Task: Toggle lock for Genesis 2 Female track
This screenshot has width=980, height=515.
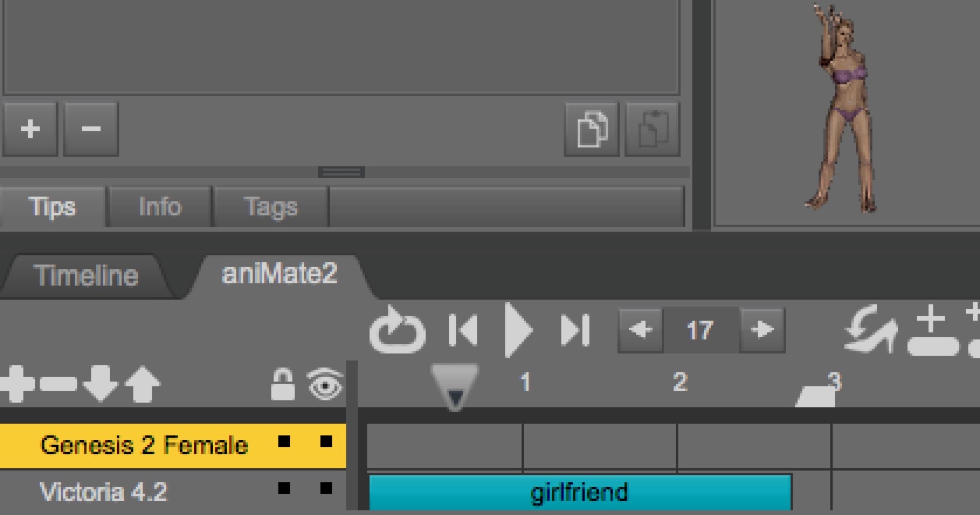Action: point(284,441)
